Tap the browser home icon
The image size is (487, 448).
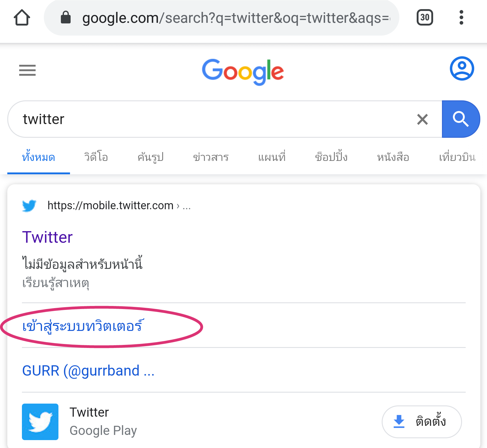point(22,17)
